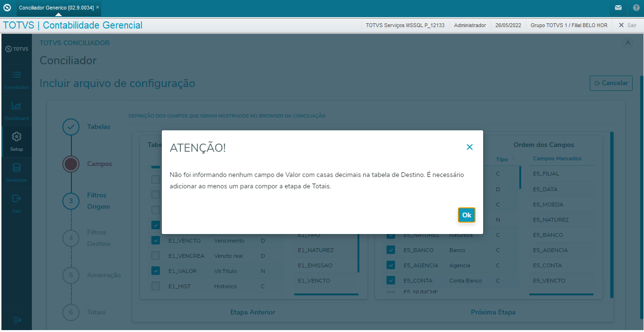Click Administrador in the header bar
This screenshot has height=332, width=644.
coord(470,25)
